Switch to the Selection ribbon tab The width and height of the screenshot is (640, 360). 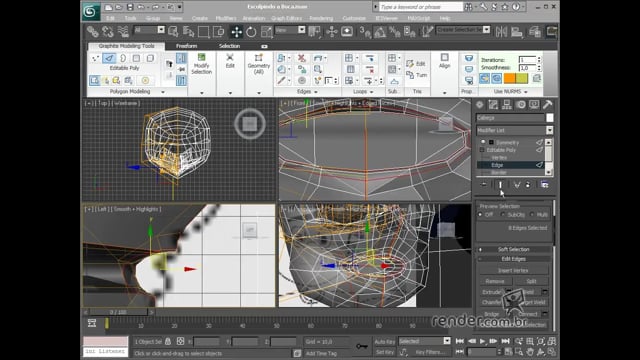(229, 46)
